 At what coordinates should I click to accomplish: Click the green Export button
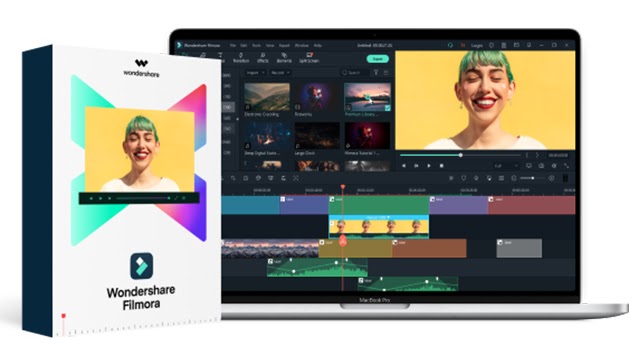(x=378, y=59)
